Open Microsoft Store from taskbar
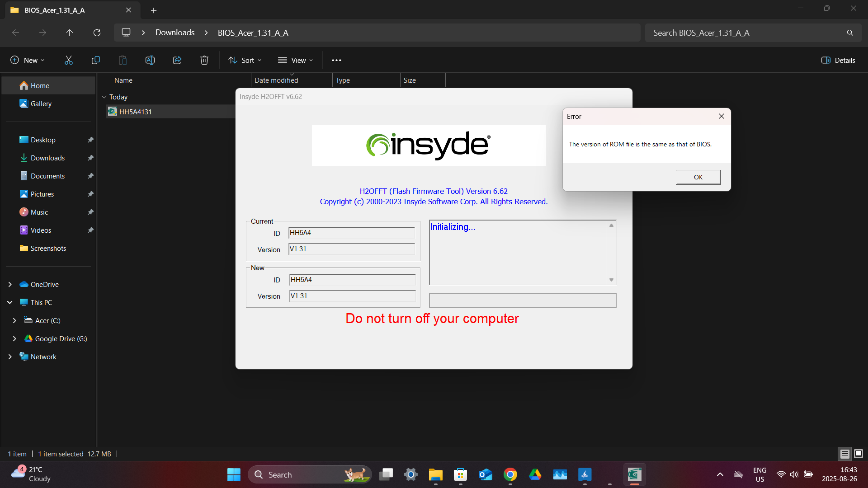The height and width of the screenshot is (488, 868). 461,474
